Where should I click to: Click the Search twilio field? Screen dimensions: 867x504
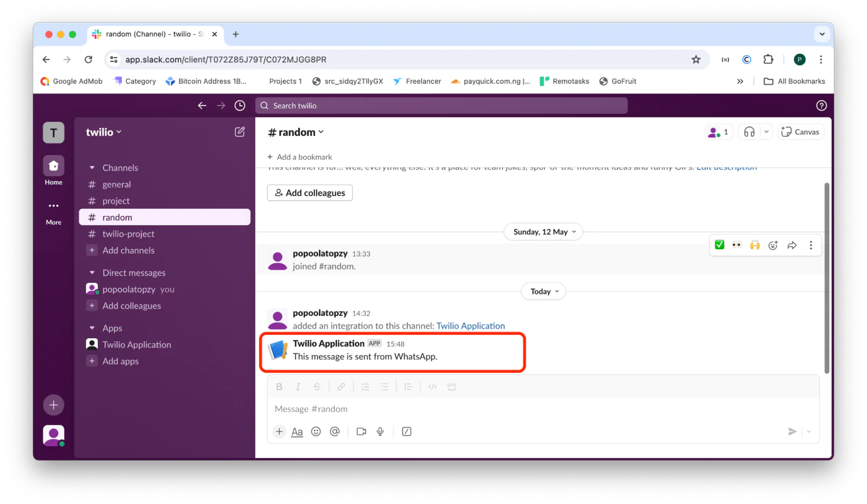(x=442, y=106)
